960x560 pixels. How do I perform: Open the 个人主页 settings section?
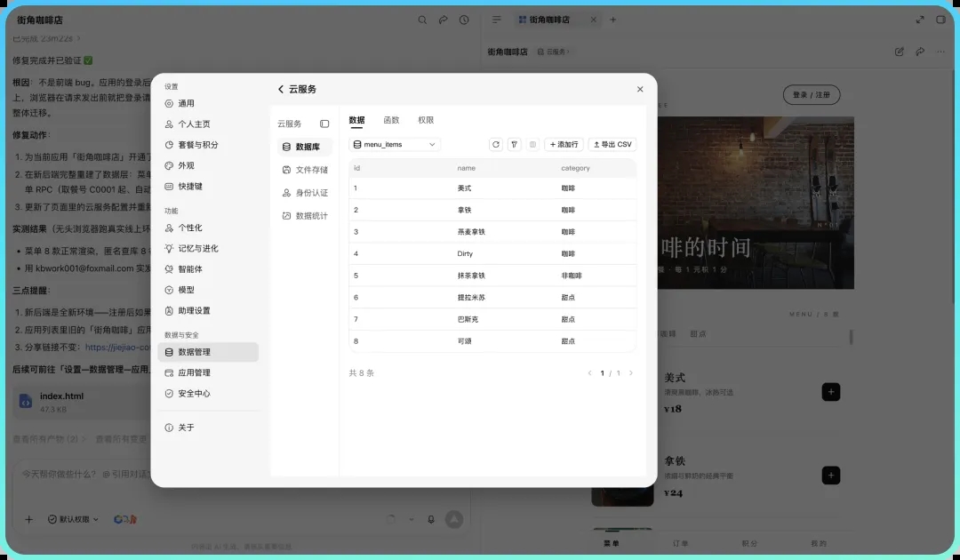tap(208, 124)
